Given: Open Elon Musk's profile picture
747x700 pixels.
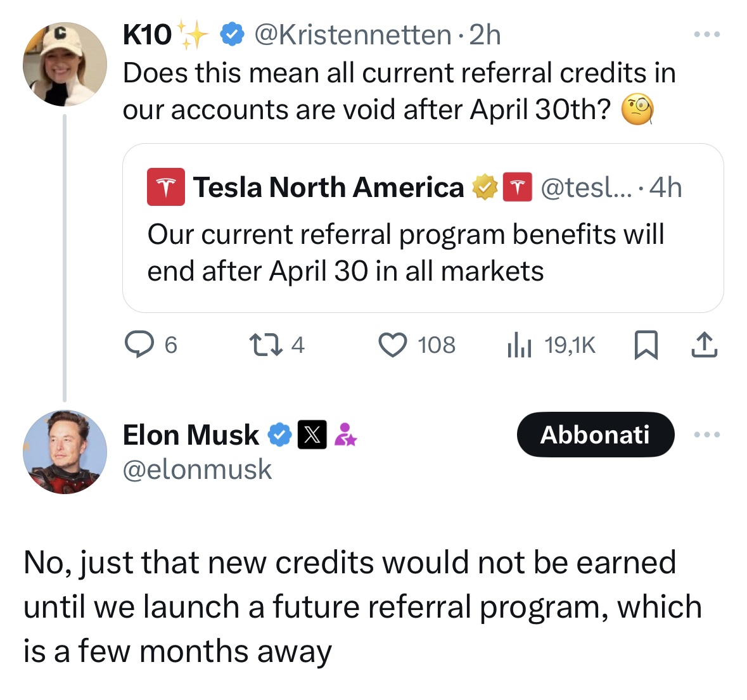Looking at the screenshot, I should pyautogui.click(x=65, y=452).
